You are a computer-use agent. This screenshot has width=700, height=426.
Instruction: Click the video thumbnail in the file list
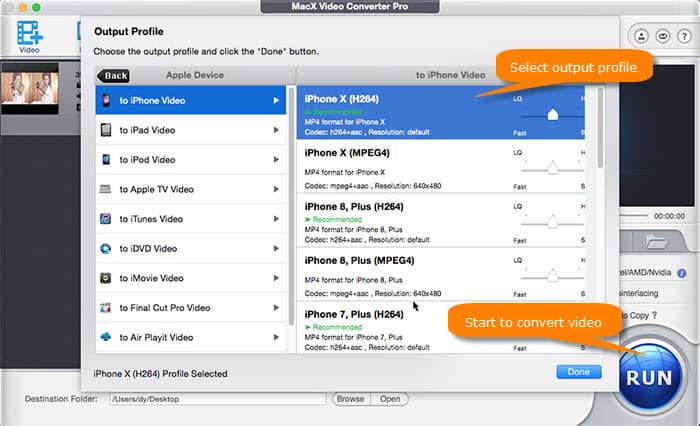[30, 88]
